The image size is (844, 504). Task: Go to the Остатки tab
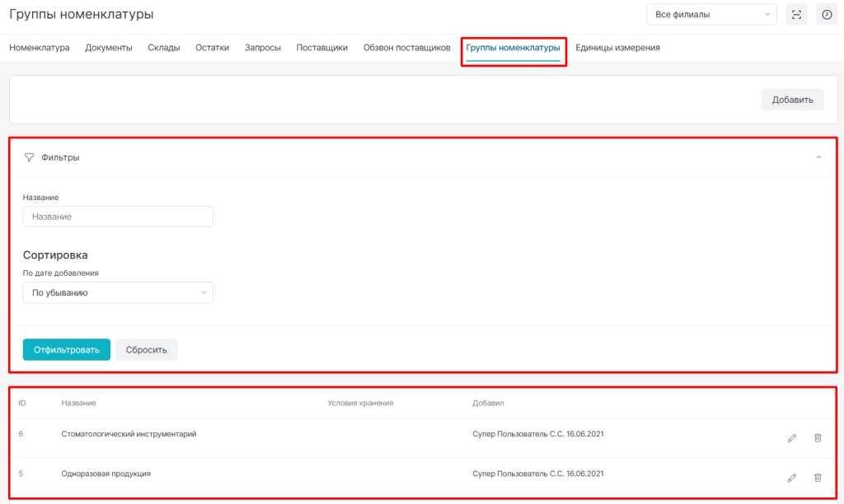click(x=212, y=47)
